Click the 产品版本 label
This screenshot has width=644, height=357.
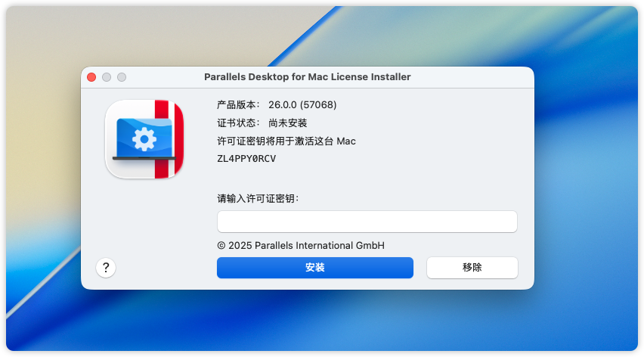click(x=238, y=104)
